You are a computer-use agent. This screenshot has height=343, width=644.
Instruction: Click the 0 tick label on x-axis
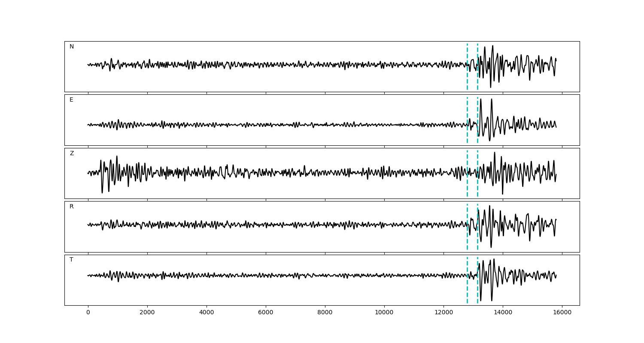(88, 313)
